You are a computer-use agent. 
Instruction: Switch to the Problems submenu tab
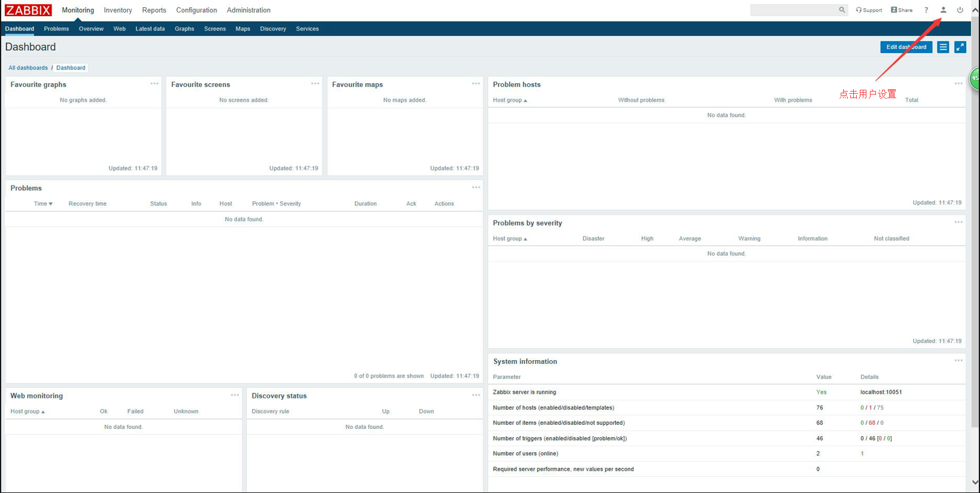click(56, 29)
